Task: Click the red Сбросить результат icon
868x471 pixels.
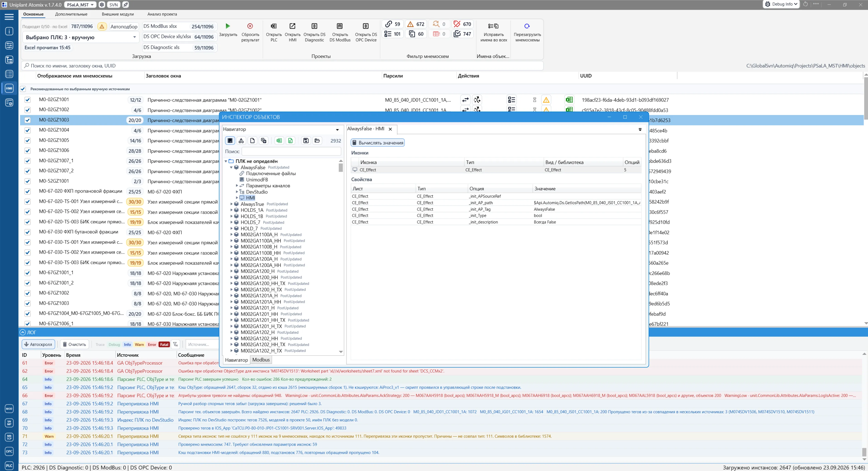Action: 250,26
